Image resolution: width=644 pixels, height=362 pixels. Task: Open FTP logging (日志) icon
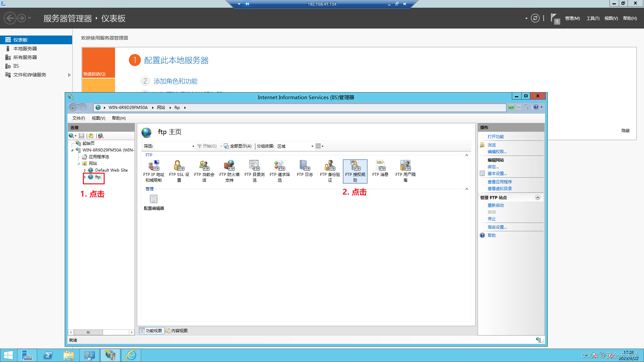click(305, 169)
